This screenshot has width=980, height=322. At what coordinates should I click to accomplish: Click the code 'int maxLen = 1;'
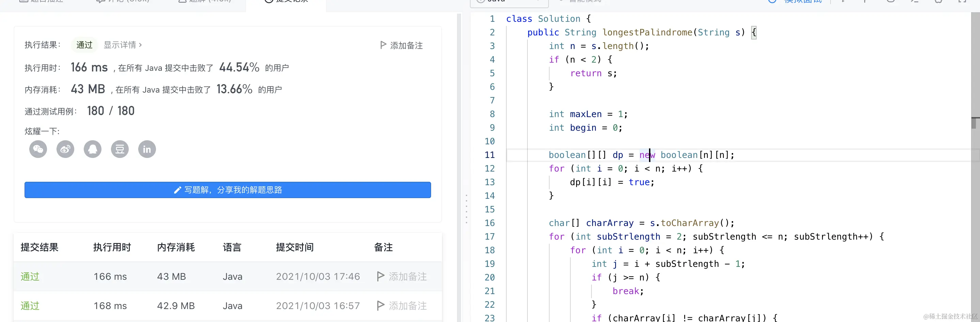click(x=588, y=114)
